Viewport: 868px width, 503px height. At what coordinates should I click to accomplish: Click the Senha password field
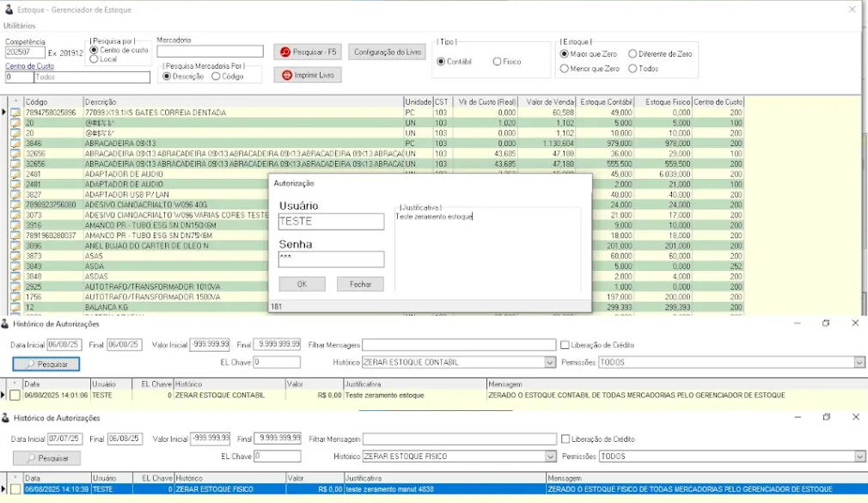click(331, 259)
